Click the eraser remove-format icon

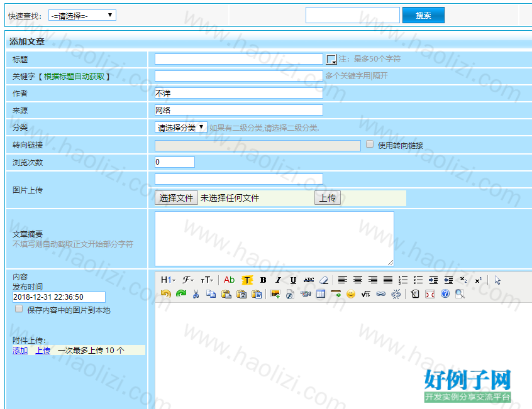pos(324,280)
